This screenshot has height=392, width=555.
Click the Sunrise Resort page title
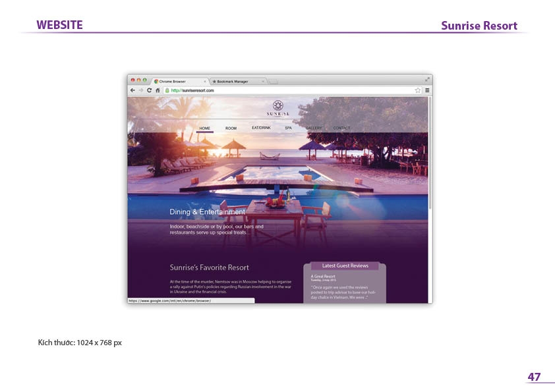pyautogui.click(x=479, y=26)
